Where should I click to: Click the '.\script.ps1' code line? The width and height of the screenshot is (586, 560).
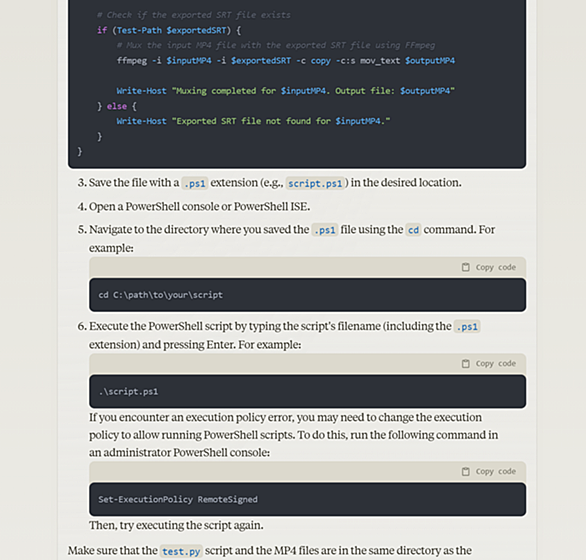pos(128,392)
